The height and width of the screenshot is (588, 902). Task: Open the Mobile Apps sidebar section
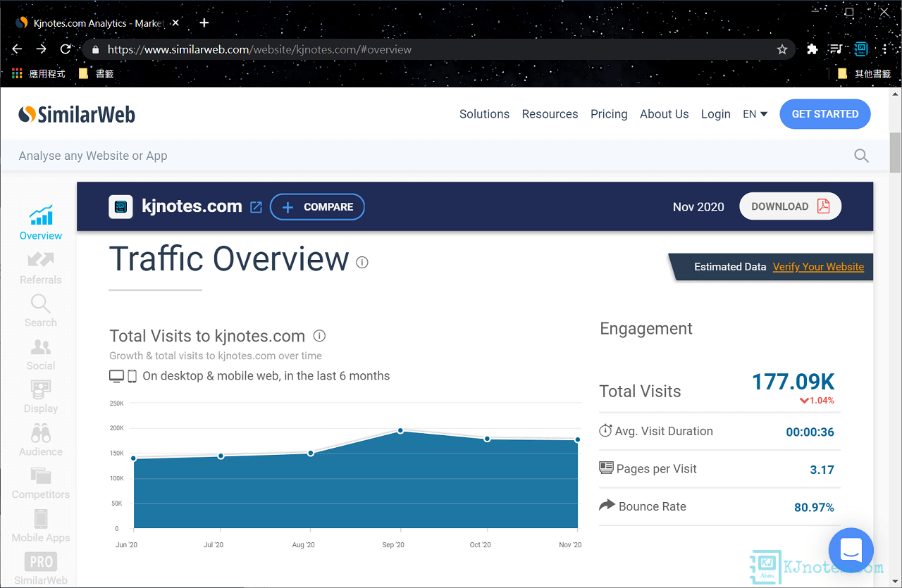click(x=41, y=526)
